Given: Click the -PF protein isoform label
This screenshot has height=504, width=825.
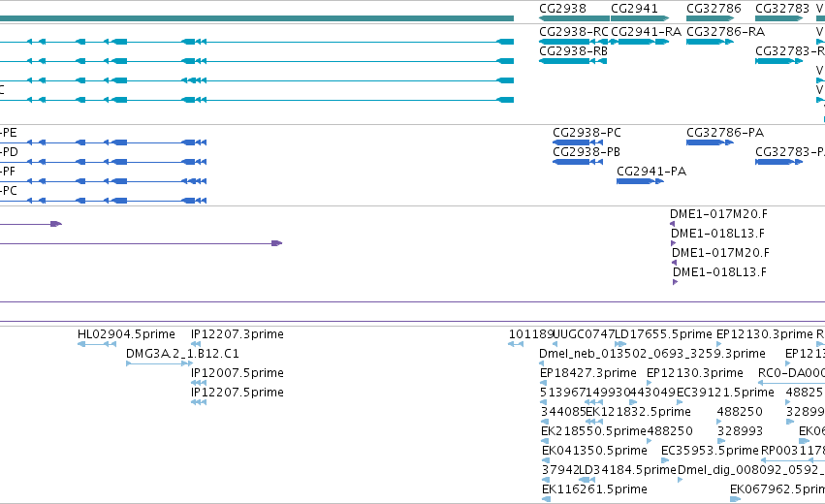Looking at the screenshot, I should pos(8,171).
